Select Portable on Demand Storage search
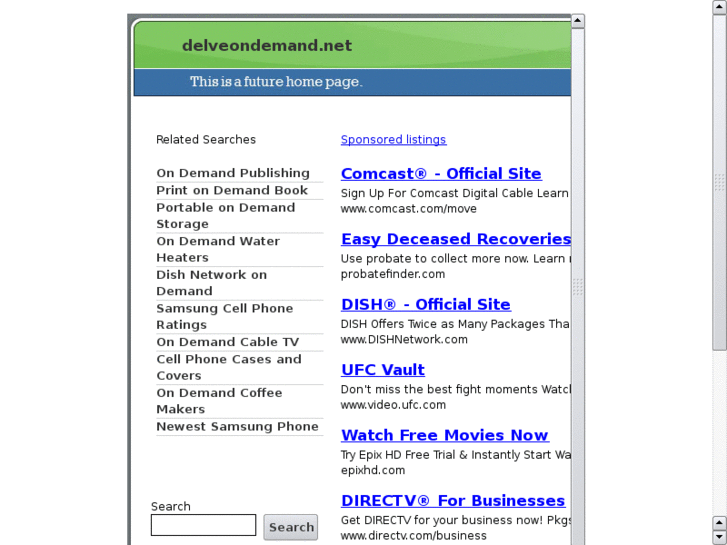Screen dimensions: 727x545 226,216
